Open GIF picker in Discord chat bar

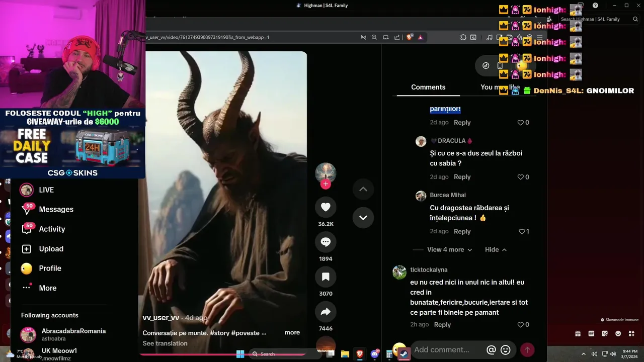591,333
